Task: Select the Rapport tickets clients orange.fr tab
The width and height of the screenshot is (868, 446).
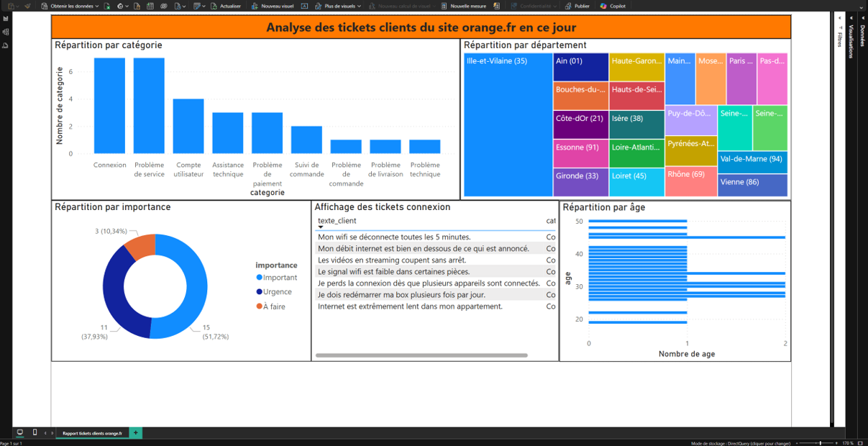Action: pyautogui.click(x=92, y=433)
